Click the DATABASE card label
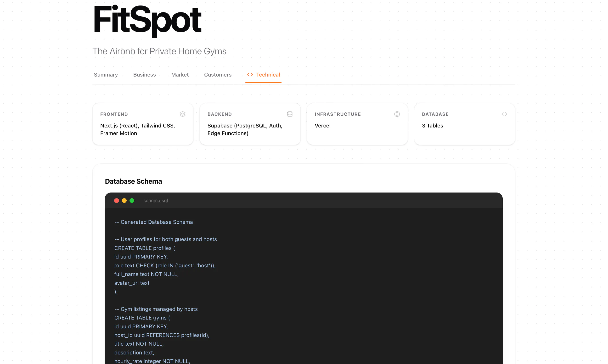This screenshot has width=608, height=364. (x=435, y=114)
